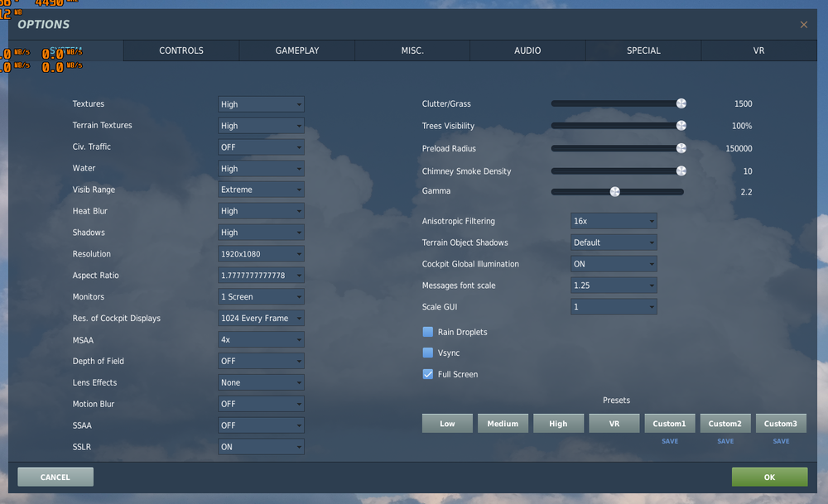Change the SSLR dropdown
This screenshot has width=828, height=504.
click(x=261, y=447)
